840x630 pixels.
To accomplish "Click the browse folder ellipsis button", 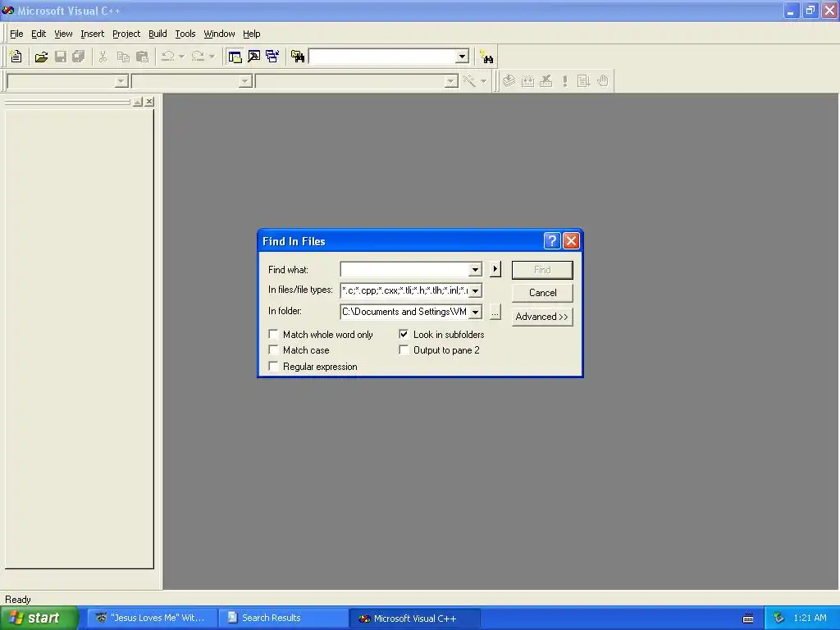I will point(495,312).
